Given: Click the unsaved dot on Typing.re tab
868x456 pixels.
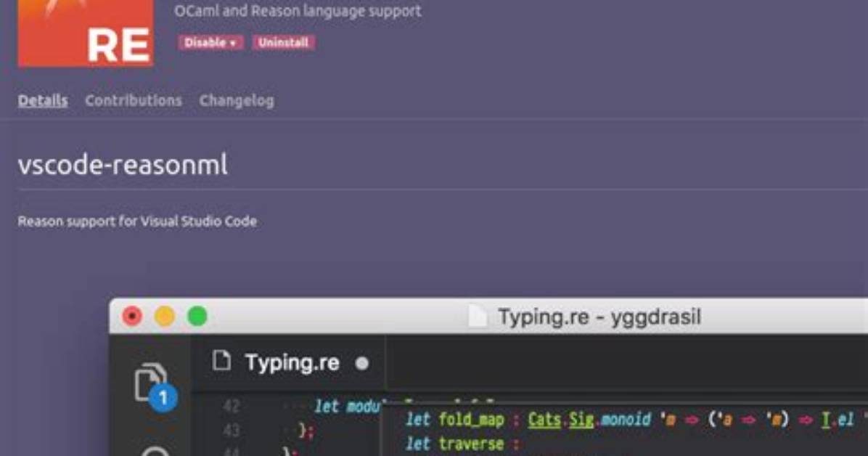Looking at the screenshot, I should pyautogui.click(x=362, y=363).
